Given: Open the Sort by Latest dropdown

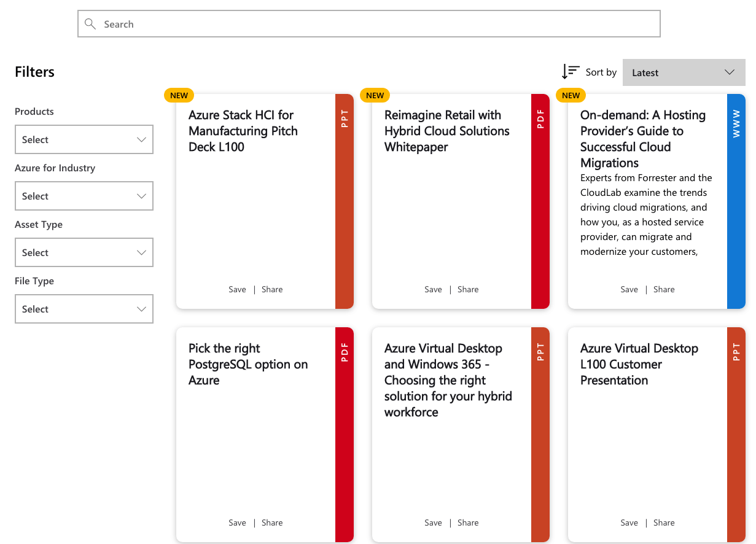Looking at the screenshot, I should pos(684,72).
